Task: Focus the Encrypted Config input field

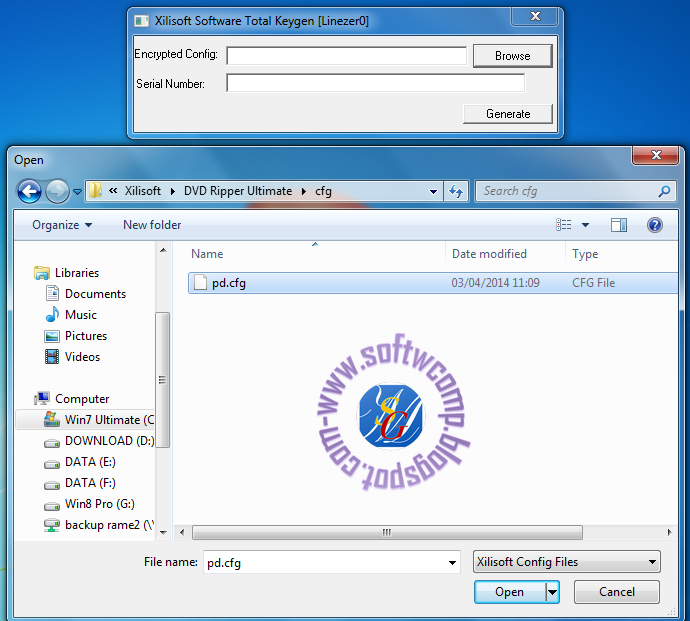Action: pyautogui.click(x=346, y=56)
